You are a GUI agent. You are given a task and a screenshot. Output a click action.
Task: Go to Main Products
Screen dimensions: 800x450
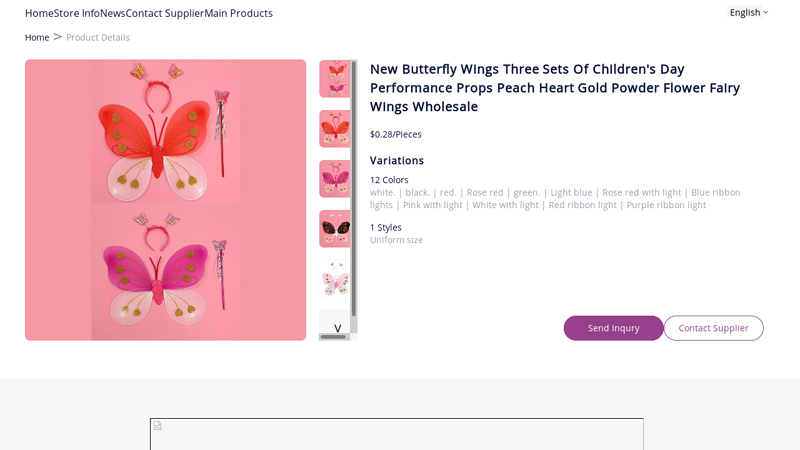tap(239, 13)
